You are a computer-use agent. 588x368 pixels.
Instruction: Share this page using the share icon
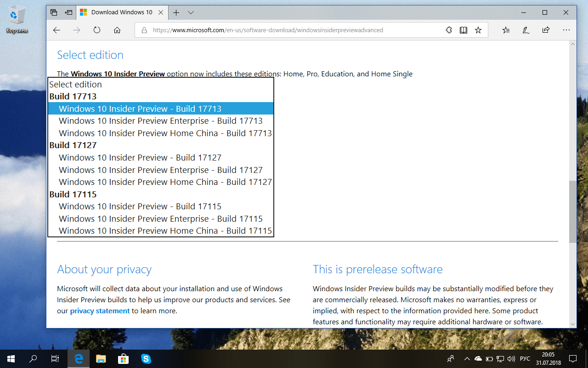point(546,29)
